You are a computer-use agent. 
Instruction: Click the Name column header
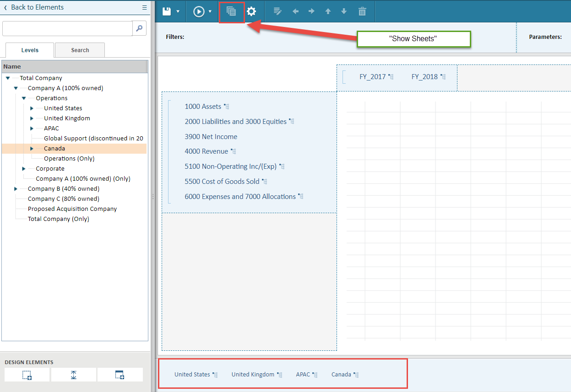(x=74, y=67)
